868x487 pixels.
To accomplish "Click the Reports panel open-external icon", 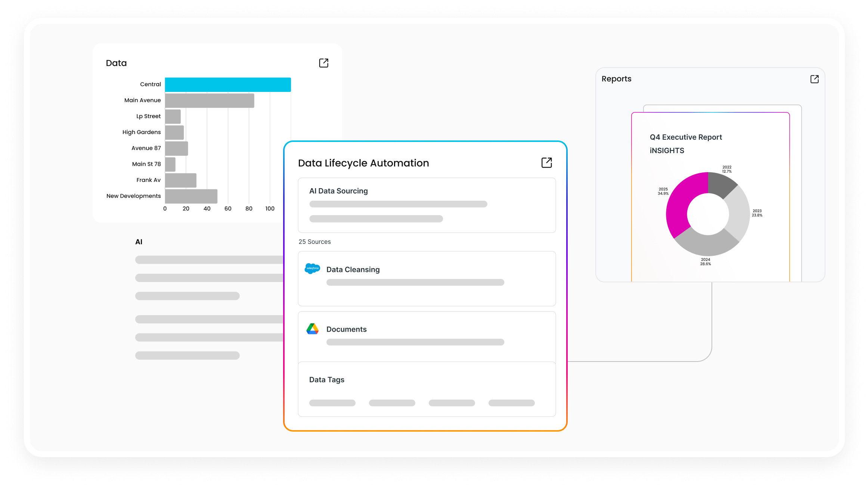I will pyautogui.click(x=814, y=79).
